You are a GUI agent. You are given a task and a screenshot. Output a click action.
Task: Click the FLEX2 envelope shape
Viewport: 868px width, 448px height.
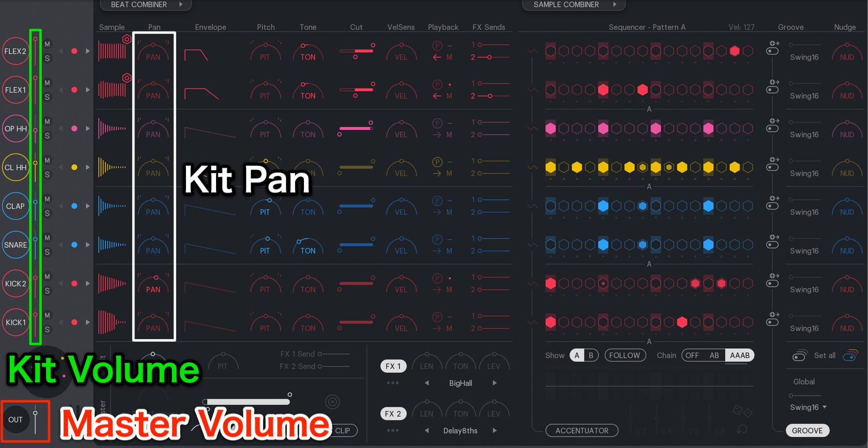tap(196, 54)
